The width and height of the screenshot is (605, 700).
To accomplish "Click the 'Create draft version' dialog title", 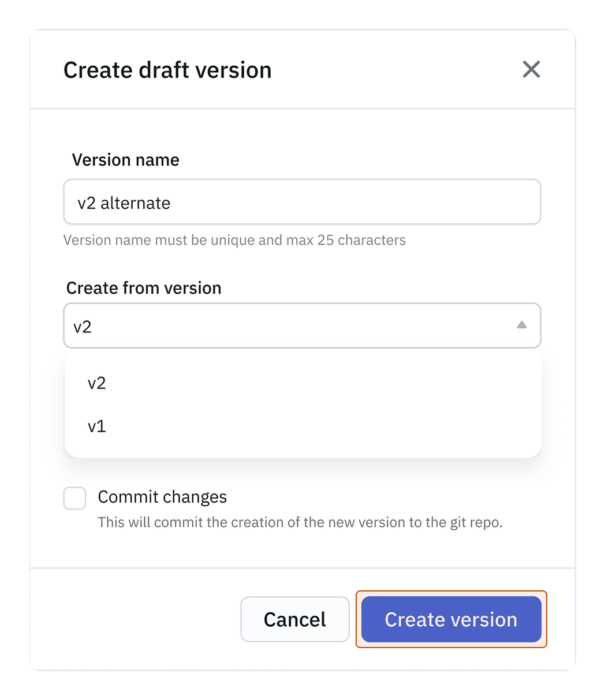I will pyautogui.click(x=167, y=70).
